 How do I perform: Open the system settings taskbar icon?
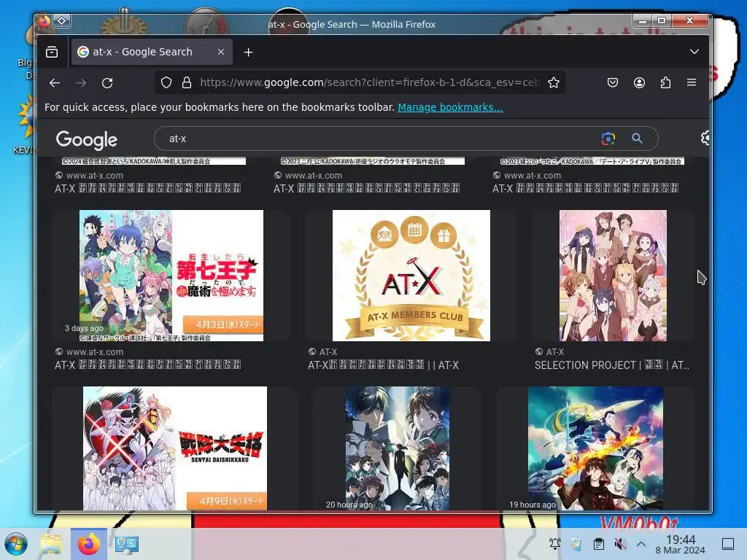coord(127,544)
